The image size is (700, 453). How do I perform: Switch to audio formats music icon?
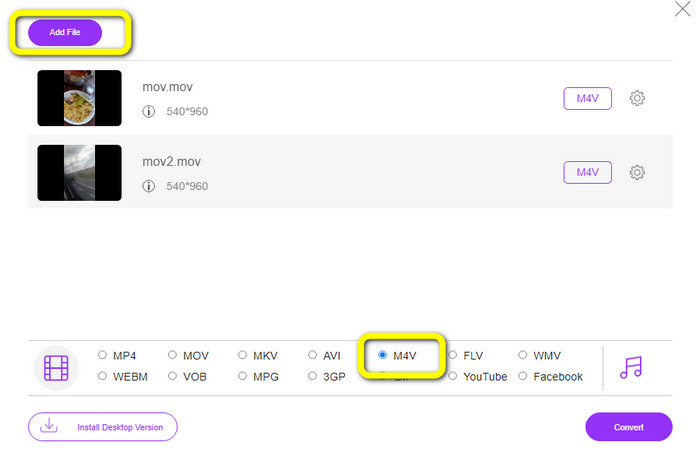pyautogui.click(x=631, y=367)
